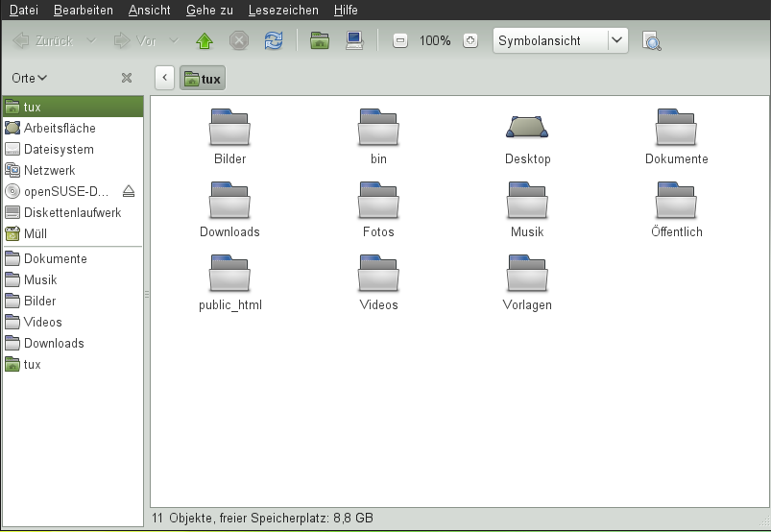This screenshot has width=771, height=532.
Task: Select Müll trash in sidebar
Action: [36, 233]
